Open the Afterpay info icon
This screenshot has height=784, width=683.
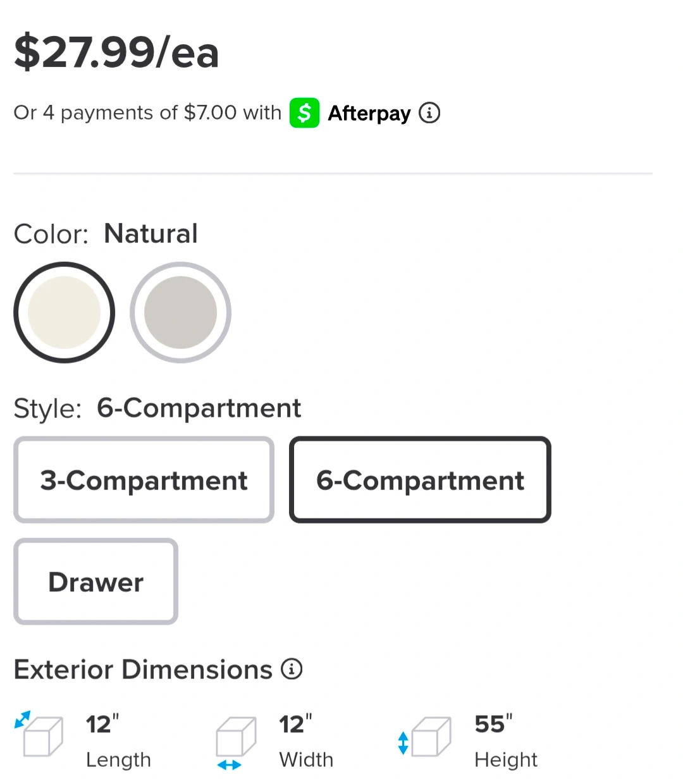(429, 113)
